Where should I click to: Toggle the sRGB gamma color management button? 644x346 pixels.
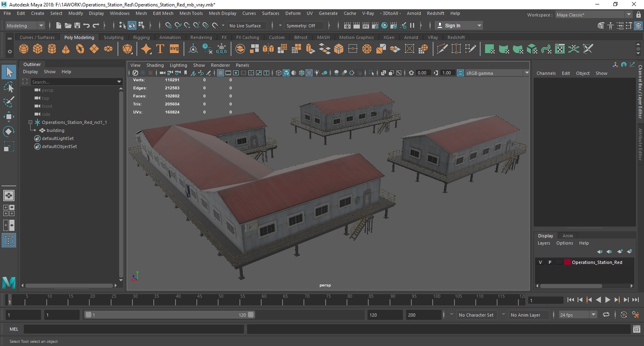pyautogui.click(x=460, y=73)
